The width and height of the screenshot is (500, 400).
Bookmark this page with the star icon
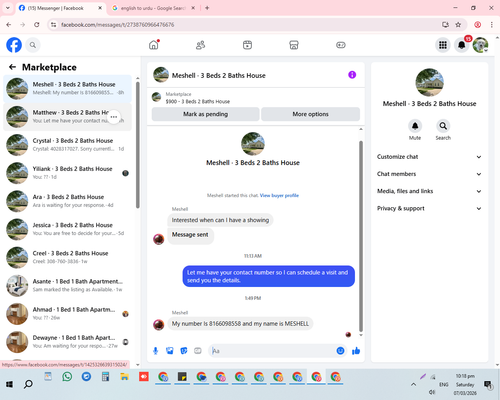tap(458, 25)
